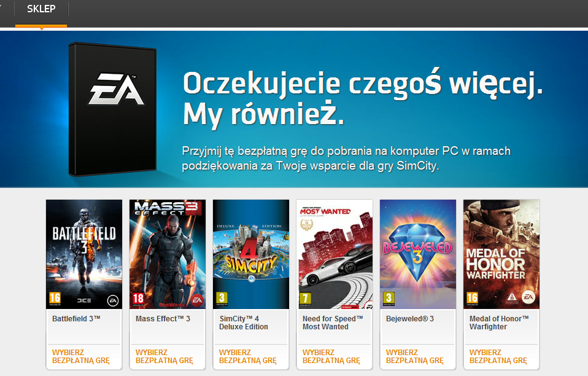
Task: Open the Battlefield 3™ title link
Action: coord(76,319)
